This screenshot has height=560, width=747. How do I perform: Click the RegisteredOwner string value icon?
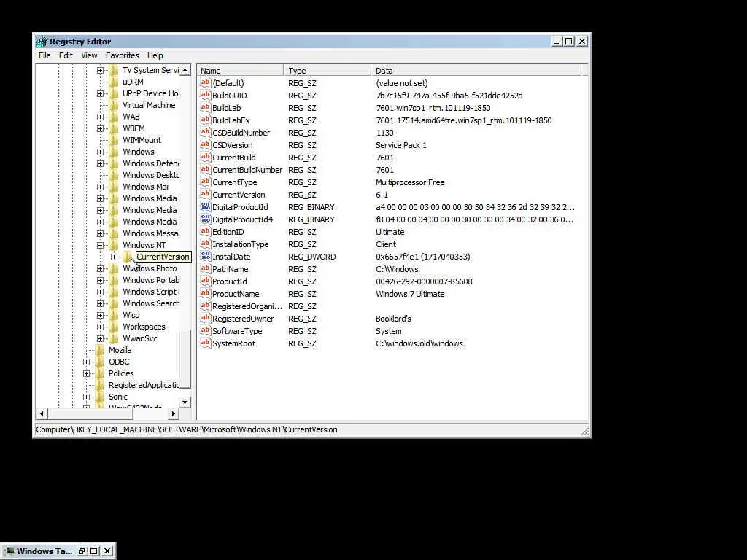click(205, 318)
